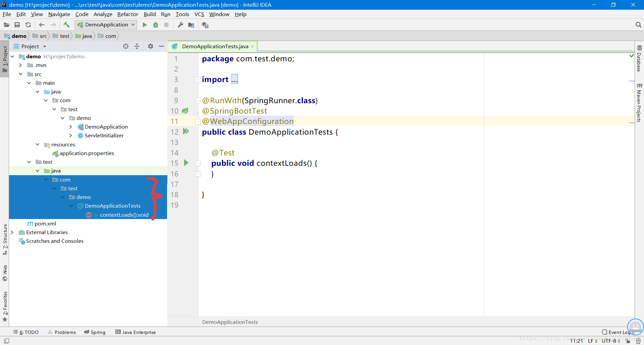Open the Maven Projects tool window
Screen dimensions: 644x345
click(639, 102)
